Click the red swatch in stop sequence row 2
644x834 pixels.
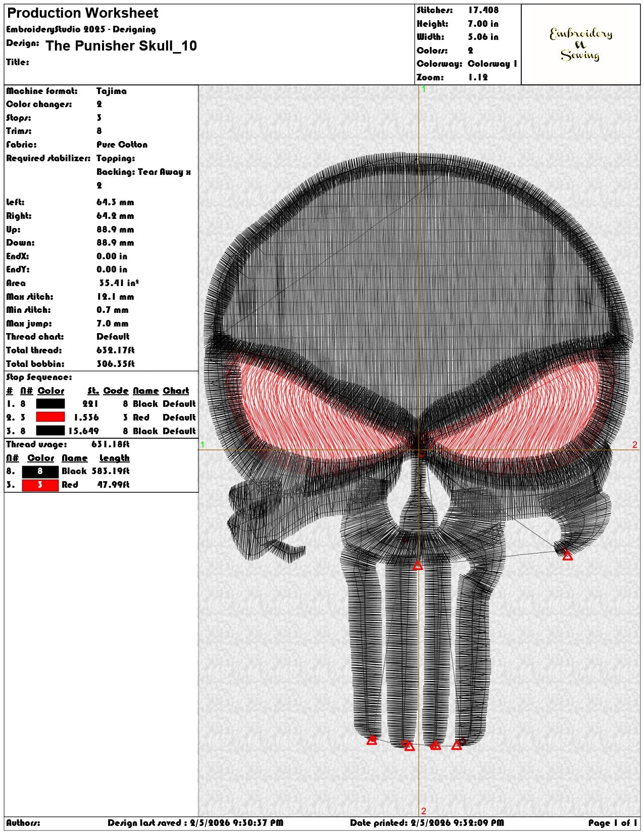[51, 417]
